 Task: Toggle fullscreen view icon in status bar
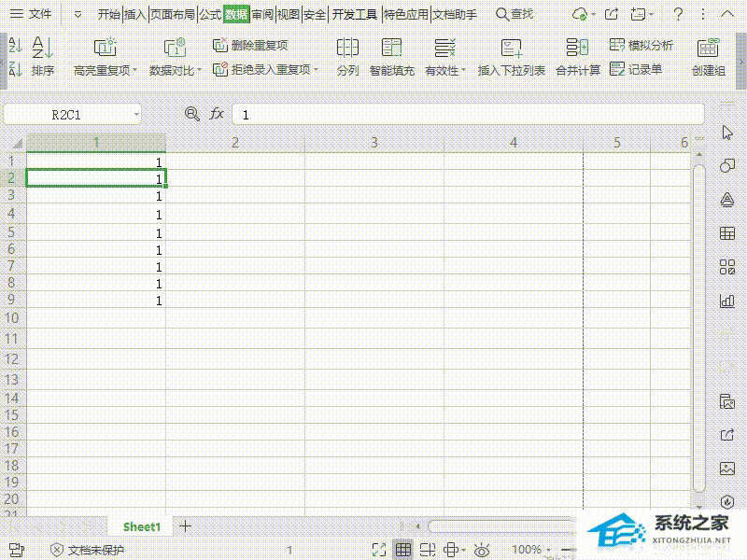click(379, 550)
